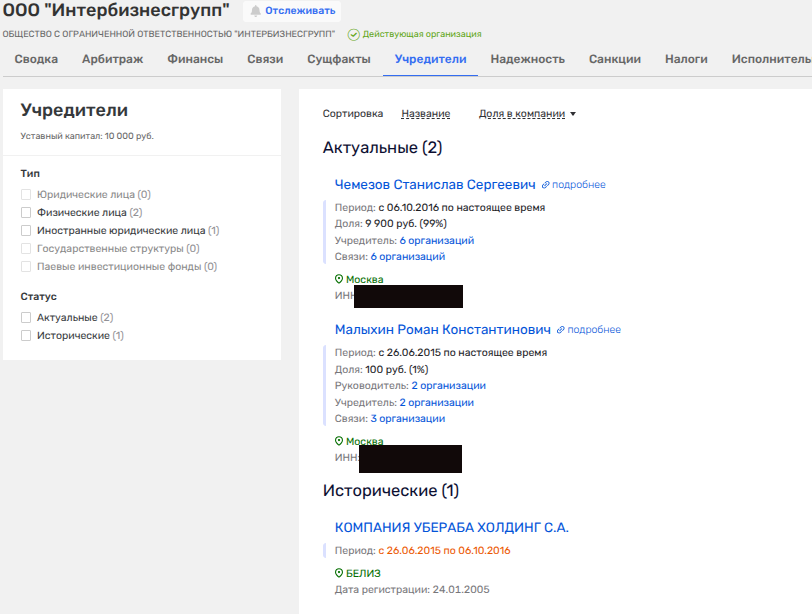Sort founders by Название
812x614 pixels.
pyautogui.click(x=425, y=114)
